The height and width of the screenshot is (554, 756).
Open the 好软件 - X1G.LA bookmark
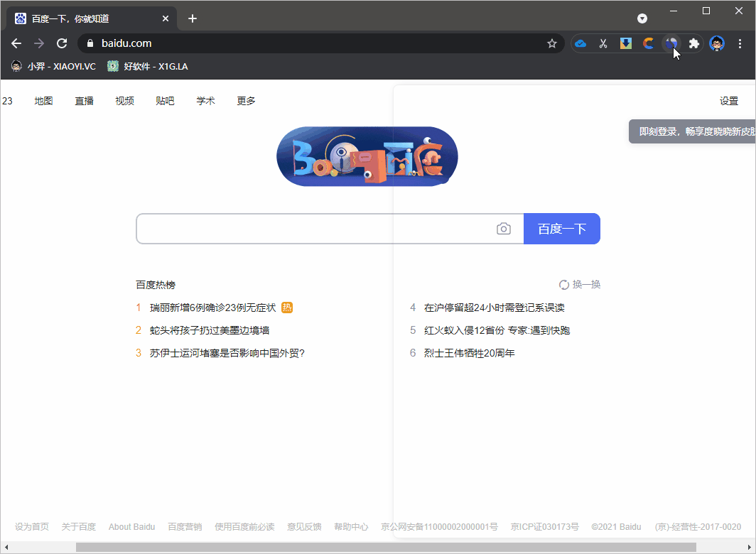(148, 66)
